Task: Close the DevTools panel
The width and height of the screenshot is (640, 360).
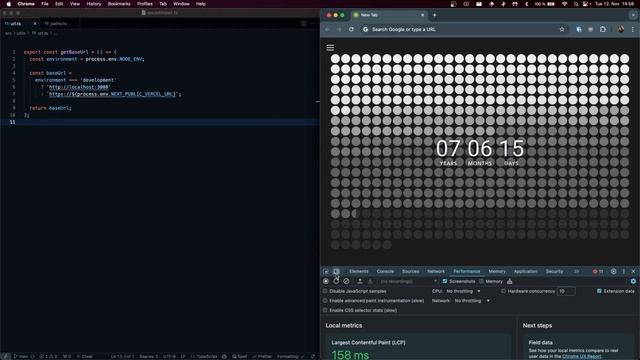Action: tap(633, 271)
